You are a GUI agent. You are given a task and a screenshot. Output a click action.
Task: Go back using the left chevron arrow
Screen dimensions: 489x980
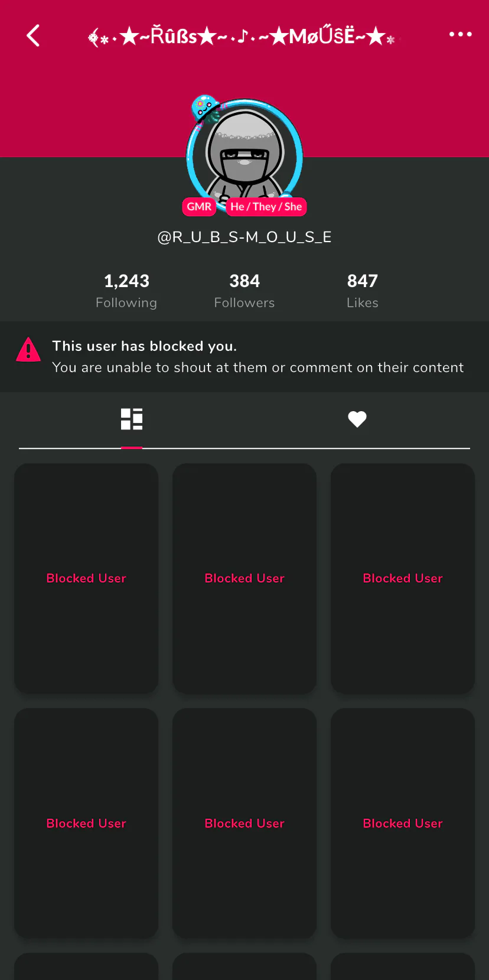click(33, 35)
